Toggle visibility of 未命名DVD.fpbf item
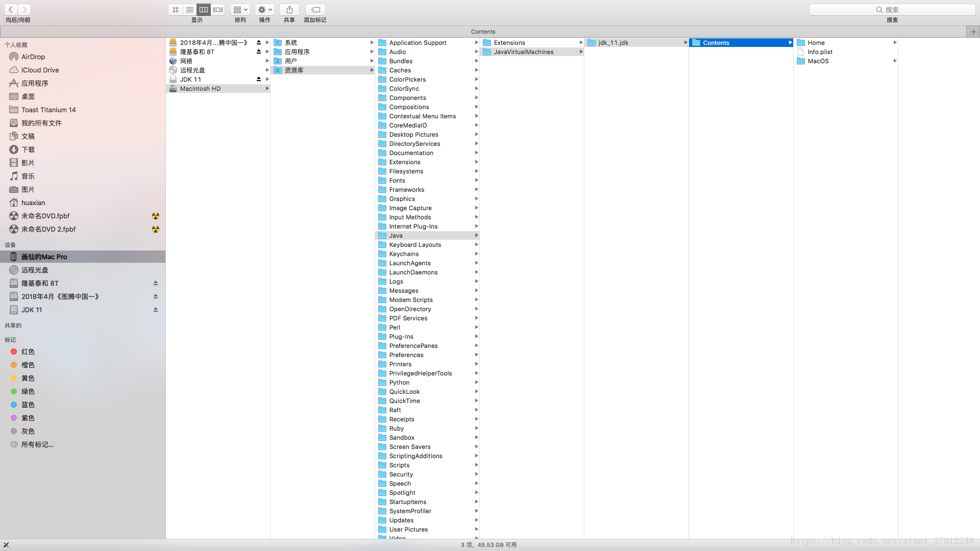The width and height of the screenshot is (980, 551). pos(155,215)
